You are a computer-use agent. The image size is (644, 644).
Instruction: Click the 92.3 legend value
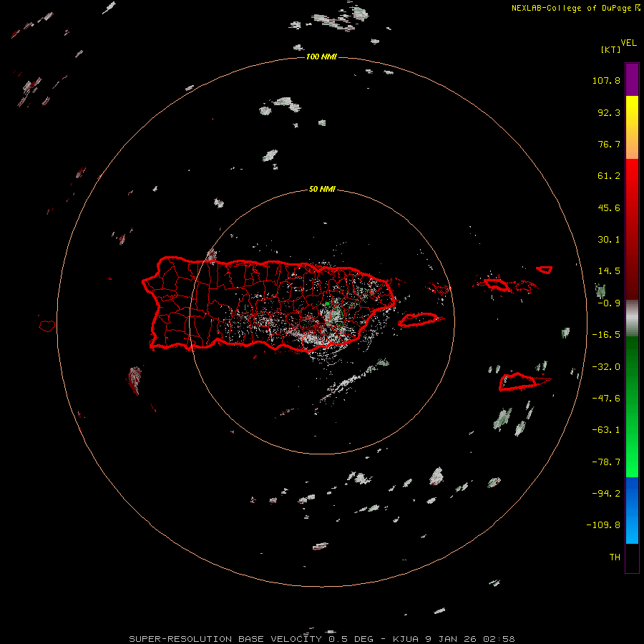[x=609, y=112]
